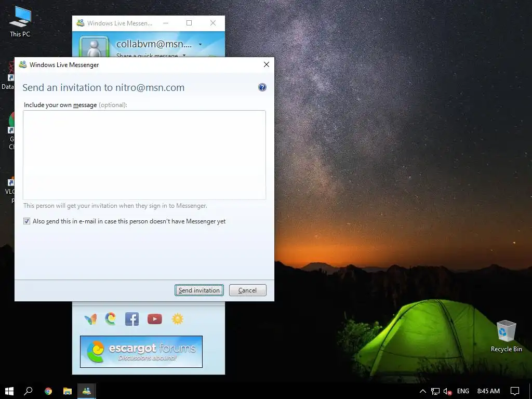
Task: Cancel the invitation dialog
Action: pos(248,290)
